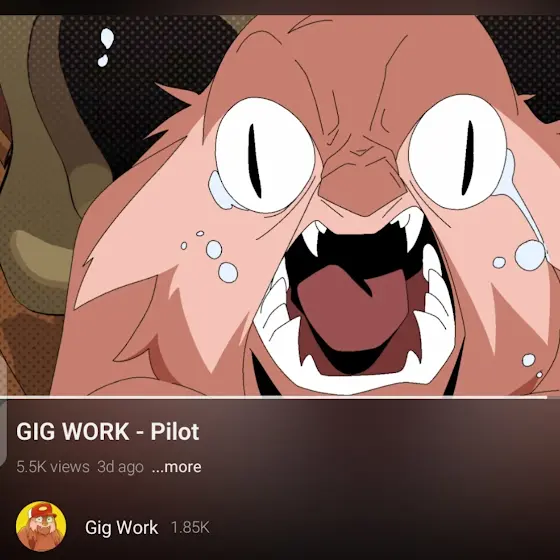This screenshot has height=560, width=560.
Task: Tap the cat's right eye in video frame
Action: pyautogui.click(x=458, y=152)
